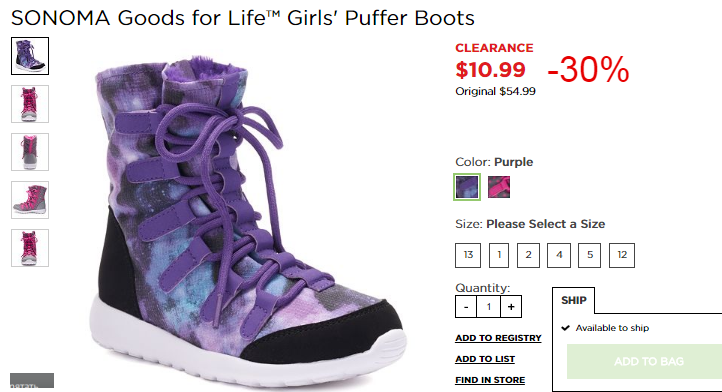Pick size 2
The height and width of the screenshot is (392, 722).
pyautogui.click(x=529, y=255)
